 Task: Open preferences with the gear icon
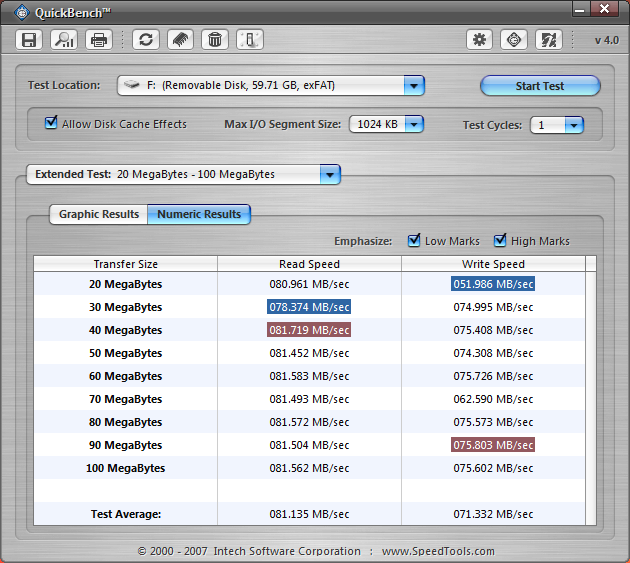pyautogui.click(x=480, y=40)
